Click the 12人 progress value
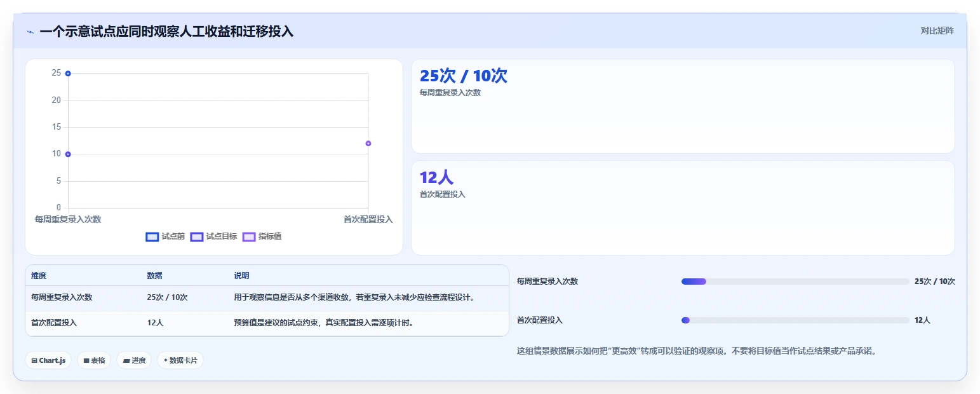 (922, 320)
